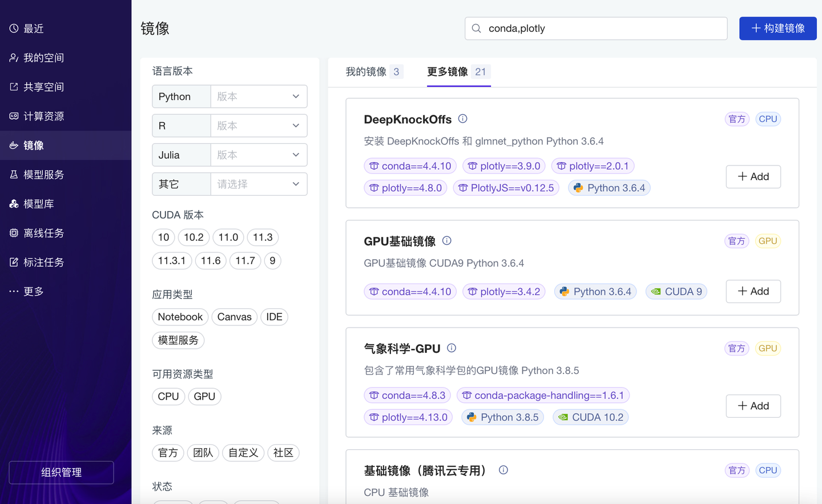
Task: Click the search magnifier icon
Action: coord(477,28)
